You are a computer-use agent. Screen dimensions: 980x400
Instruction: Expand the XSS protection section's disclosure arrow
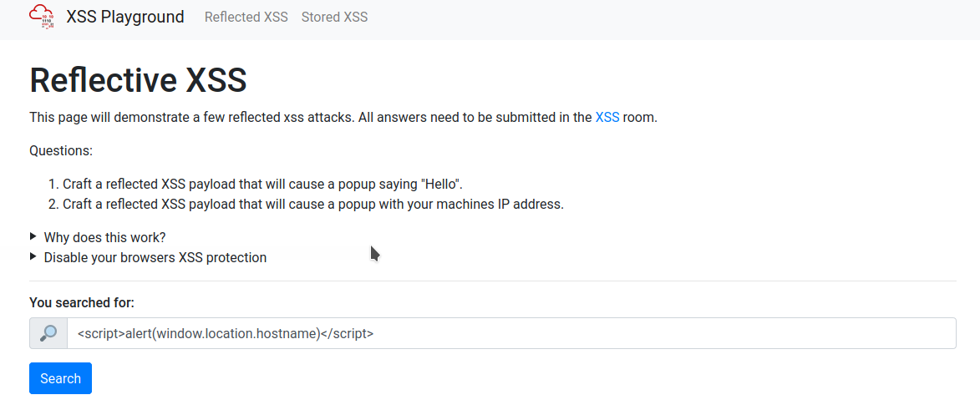coord(33,256)
